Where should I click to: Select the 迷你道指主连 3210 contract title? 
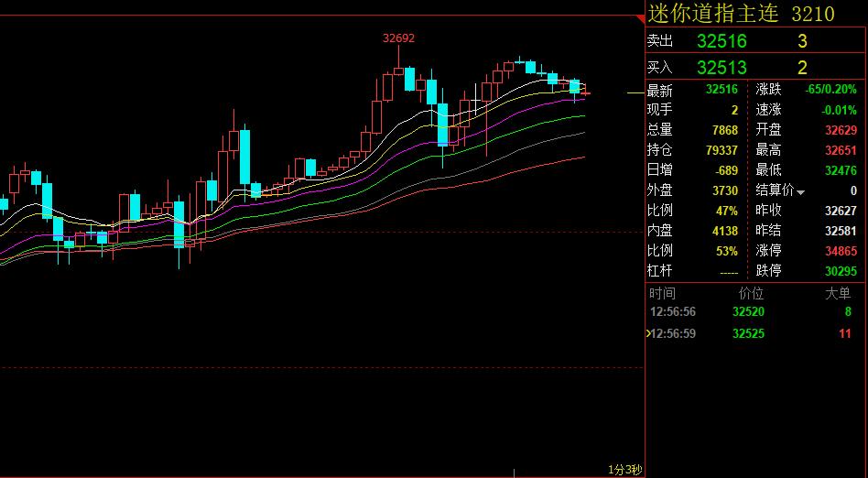click(742, 14)
